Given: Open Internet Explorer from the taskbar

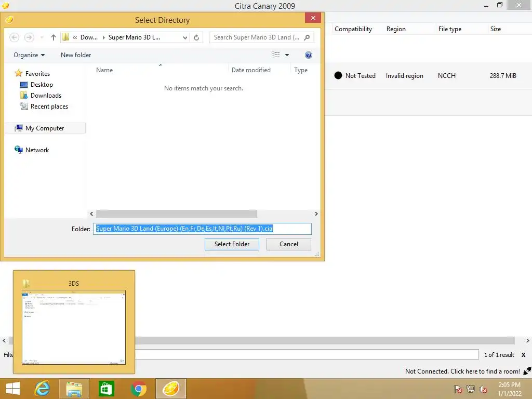Looking at the screenshot, I should tap(43, 389).
